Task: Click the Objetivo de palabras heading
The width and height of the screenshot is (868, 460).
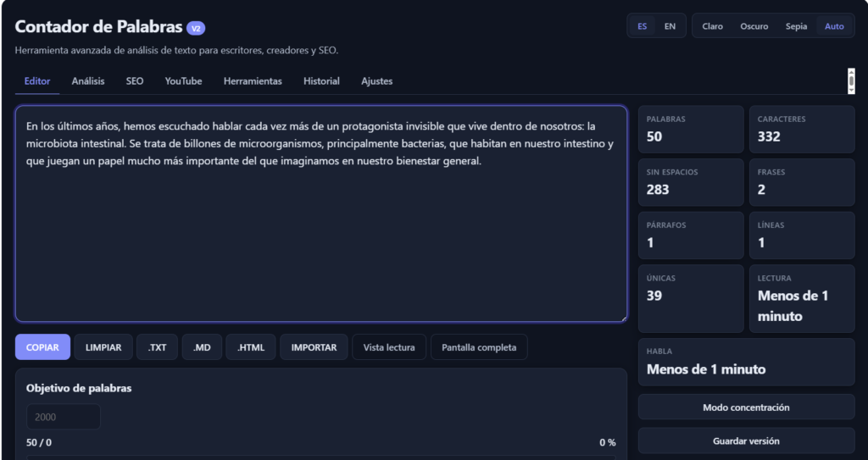Action: [x=79, y=388]
